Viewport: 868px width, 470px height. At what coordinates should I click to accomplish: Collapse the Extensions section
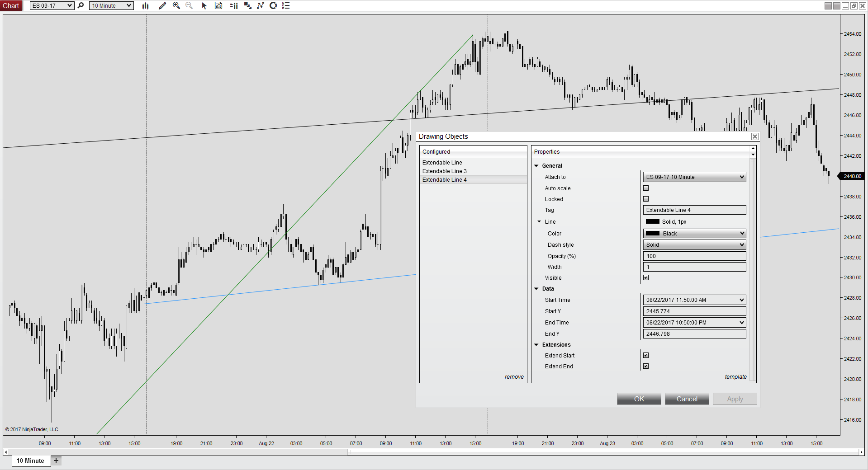pyautogui.click(x=537, y=345)
